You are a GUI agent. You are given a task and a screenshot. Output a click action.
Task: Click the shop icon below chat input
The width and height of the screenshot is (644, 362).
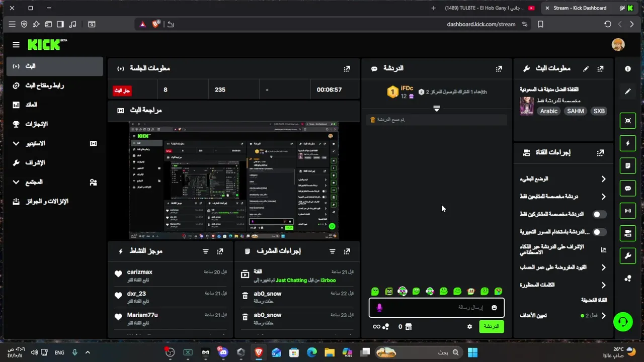409,327
